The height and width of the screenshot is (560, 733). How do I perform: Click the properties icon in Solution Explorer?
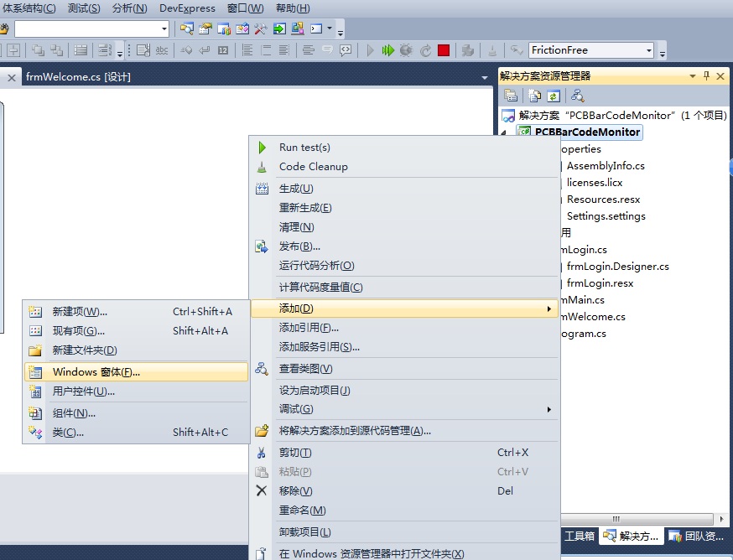coord(511,96)
